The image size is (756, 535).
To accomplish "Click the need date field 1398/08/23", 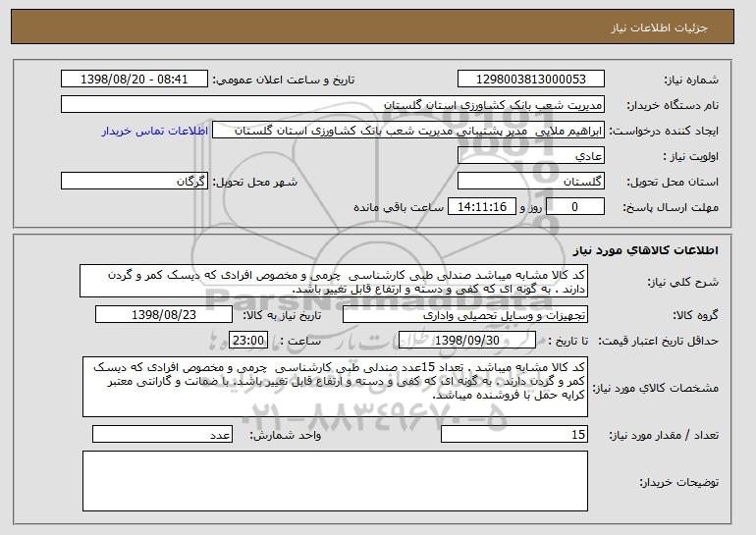I will (164, 315).
